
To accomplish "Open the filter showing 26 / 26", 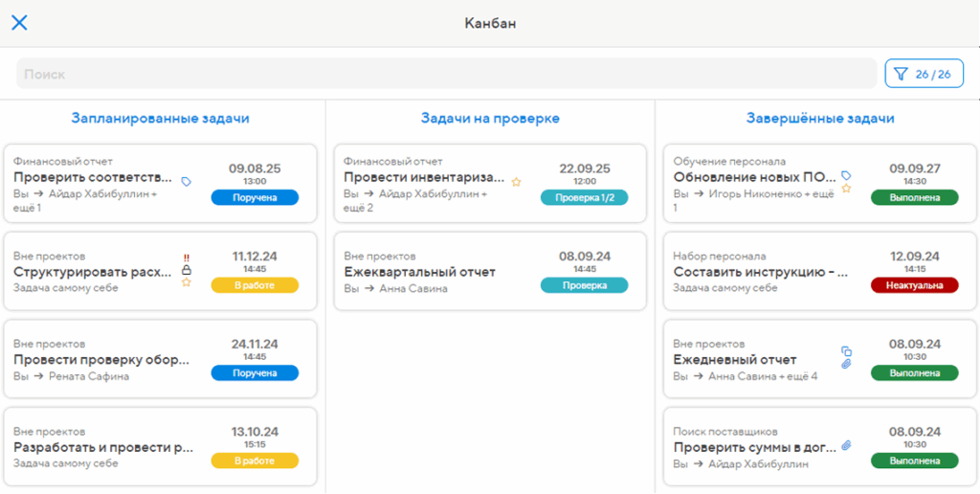I will click(924, 74).
